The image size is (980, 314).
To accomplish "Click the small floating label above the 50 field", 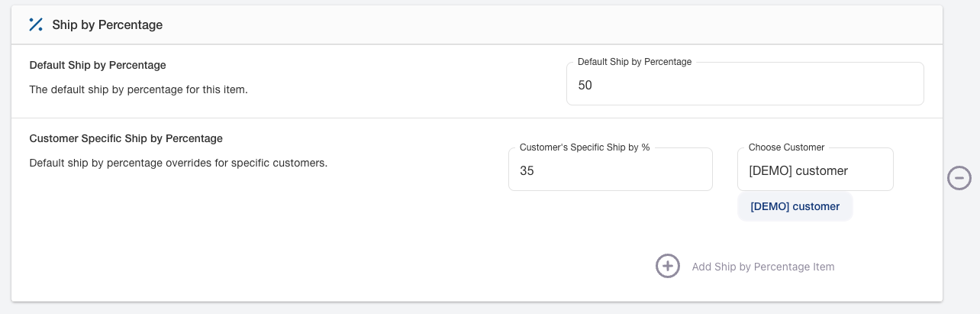I will pos(634,62).
